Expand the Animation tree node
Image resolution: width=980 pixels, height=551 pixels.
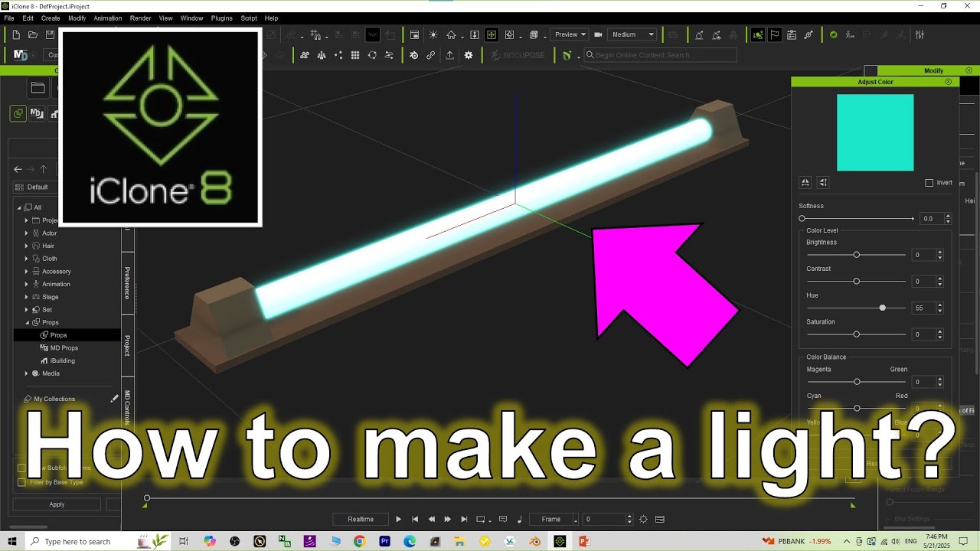tap(27, 284)
